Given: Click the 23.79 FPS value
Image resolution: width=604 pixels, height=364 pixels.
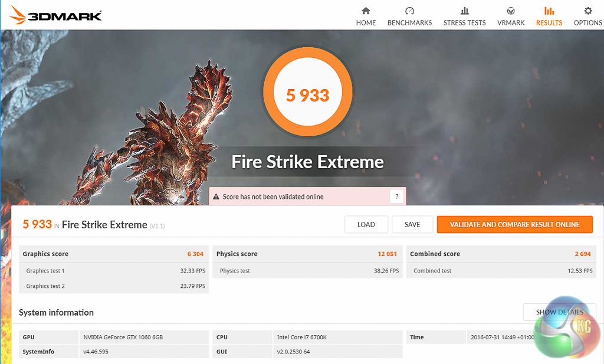Looking at the screenshot, I should [193, 286].
